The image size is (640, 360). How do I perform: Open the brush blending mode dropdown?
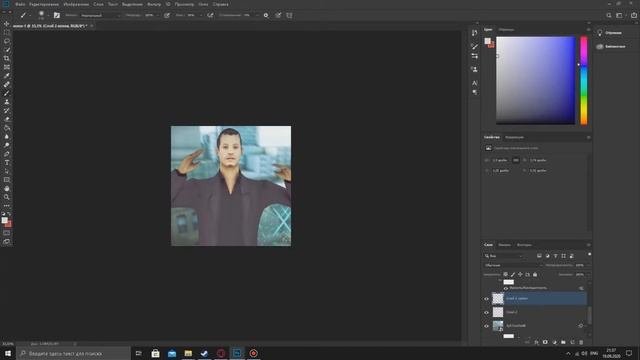pos(100,15)
